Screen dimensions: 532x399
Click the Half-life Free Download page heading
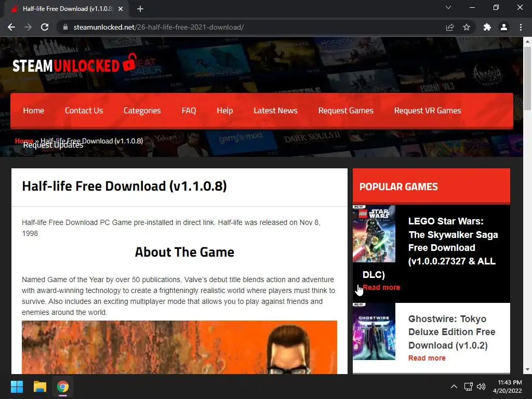point(124,186)
